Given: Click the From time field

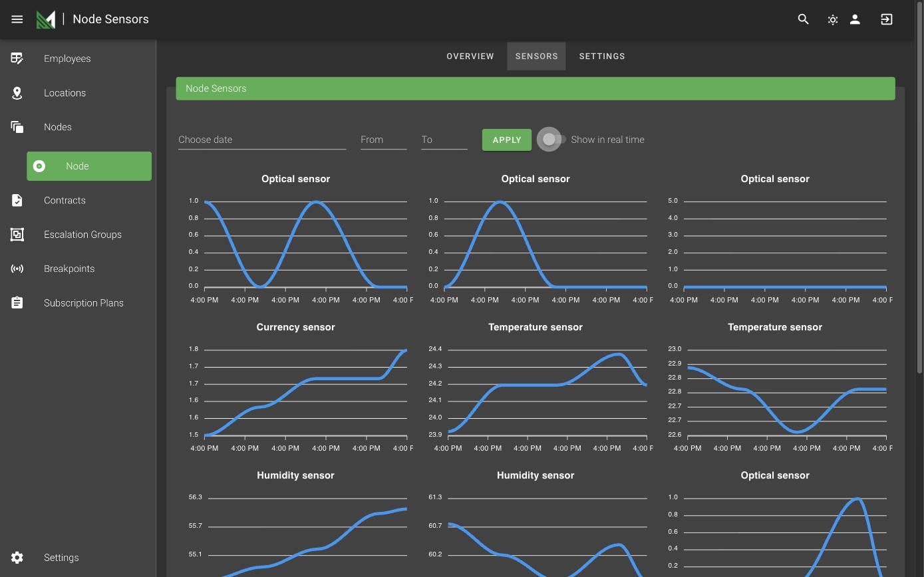Looking at the screenshot, I should click(383, 140).
